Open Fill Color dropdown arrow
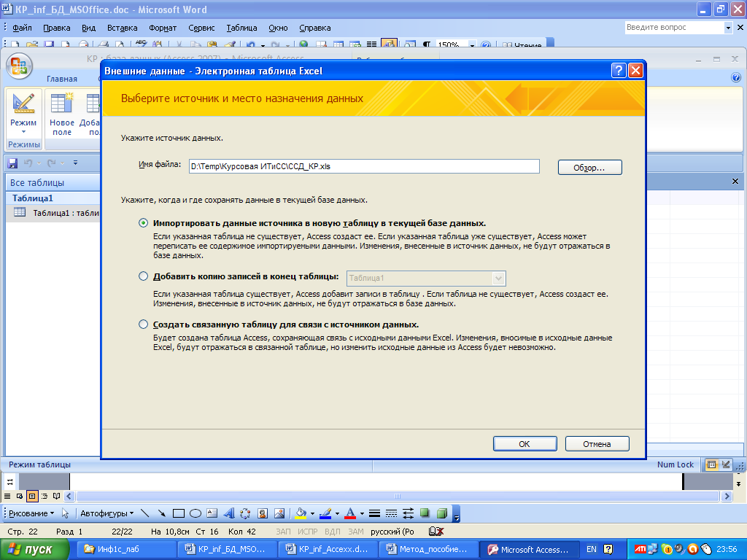747x560 pixels. [312, 514]
